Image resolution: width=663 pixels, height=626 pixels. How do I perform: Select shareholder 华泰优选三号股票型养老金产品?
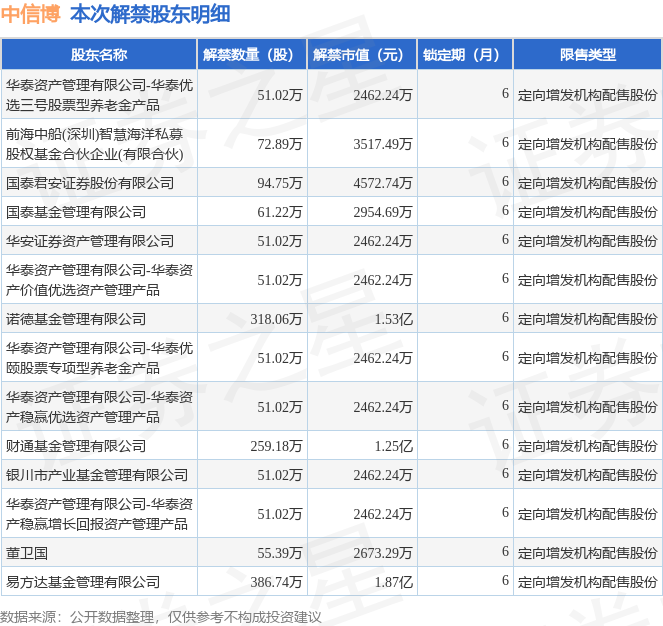[99, 95]
